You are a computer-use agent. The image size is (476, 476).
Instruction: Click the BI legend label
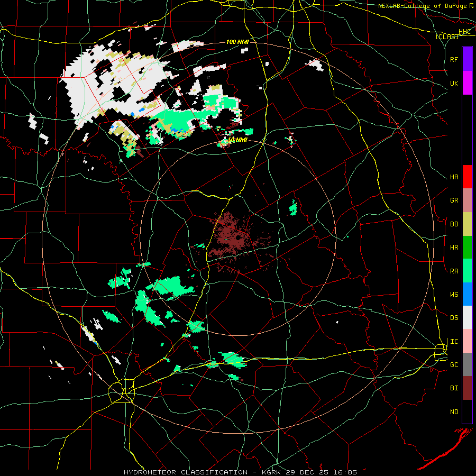(454, 388)
